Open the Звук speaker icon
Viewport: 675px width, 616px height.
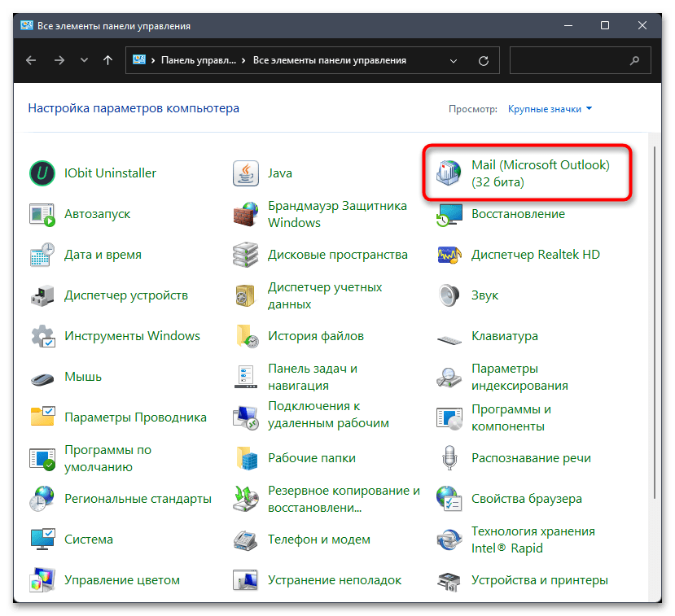pos(449,295)
